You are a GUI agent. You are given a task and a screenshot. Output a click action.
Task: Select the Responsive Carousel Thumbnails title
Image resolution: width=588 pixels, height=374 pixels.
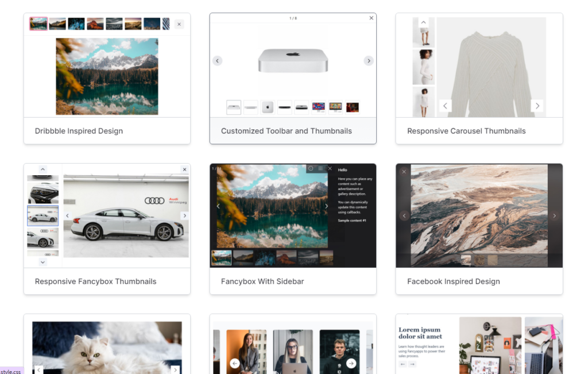466,131
